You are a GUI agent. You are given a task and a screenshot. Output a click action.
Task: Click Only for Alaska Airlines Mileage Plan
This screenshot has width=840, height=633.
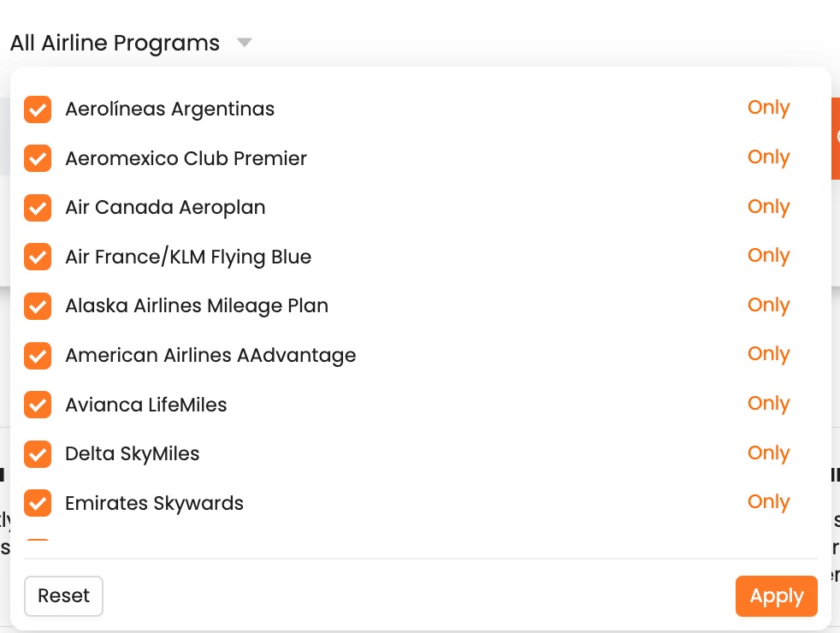[x=767, y=305]
